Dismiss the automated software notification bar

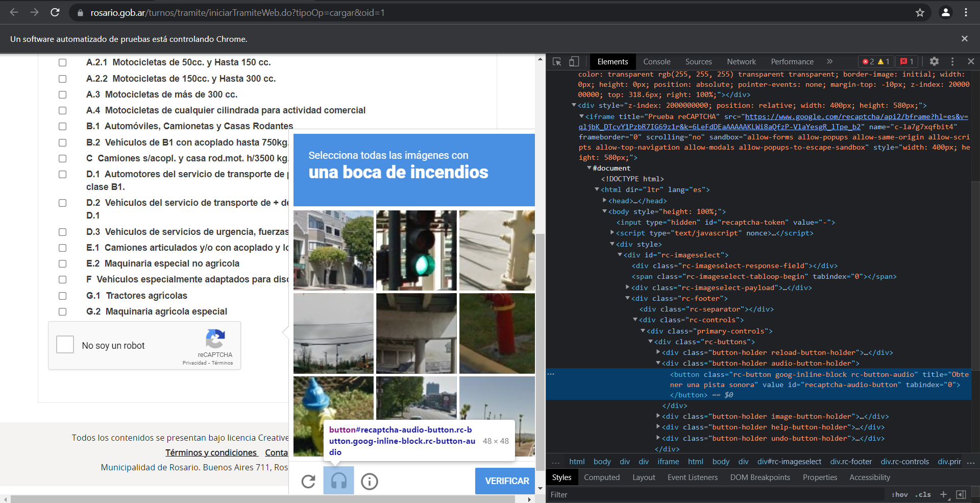(964, 39)
